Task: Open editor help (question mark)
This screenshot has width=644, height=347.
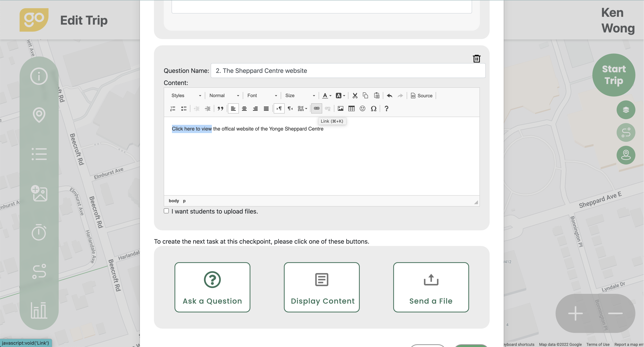Action: [386, 109]
